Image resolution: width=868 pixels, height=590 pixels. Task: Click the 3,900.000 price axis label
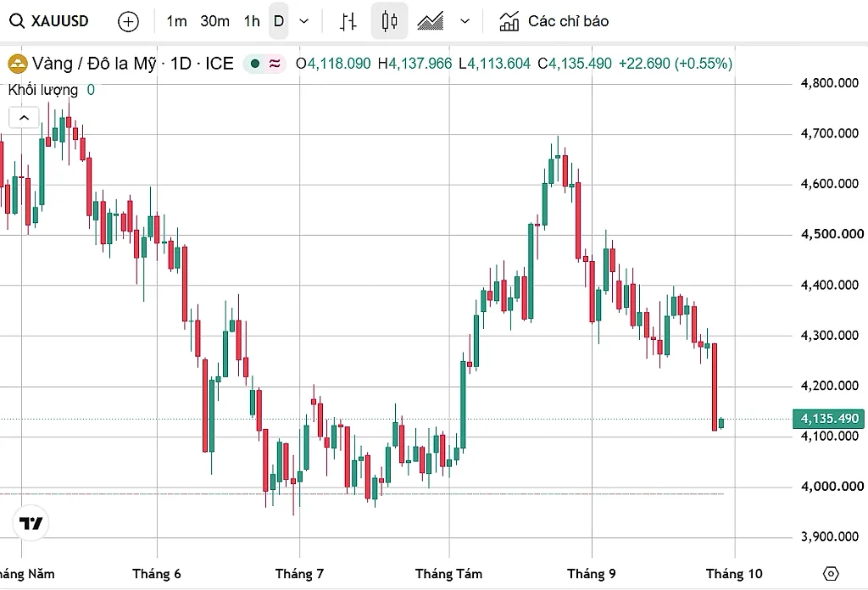pos(830,537)
